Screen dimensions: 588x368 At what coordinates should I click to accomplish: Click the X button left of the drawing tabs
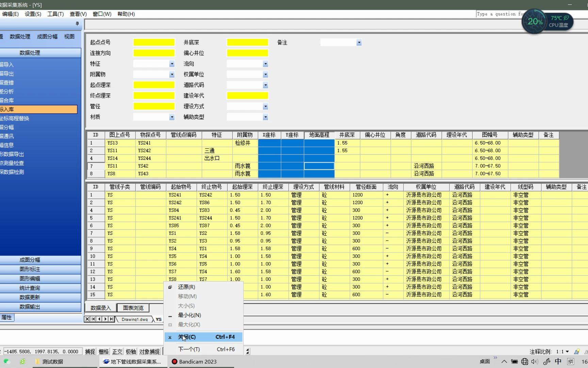87,319
